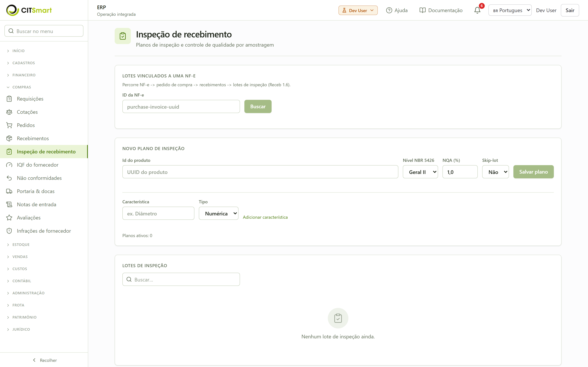The image size is (588, 367).
Task: Click the Infrações de fornecedor shield icon
Action: [x=9, y=231]
